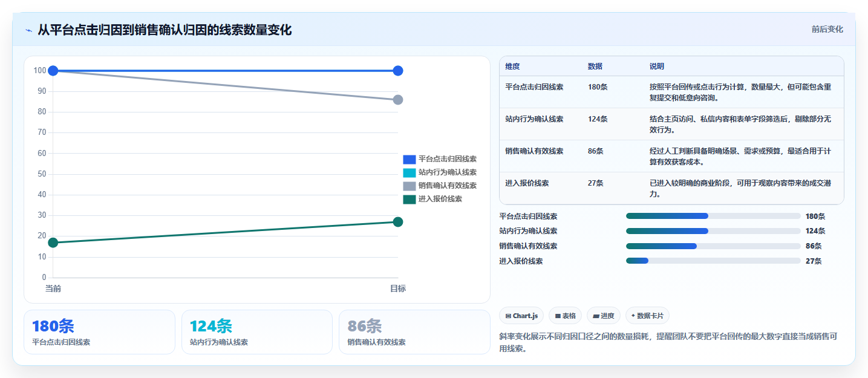Toggle the 进入报价线索 legend swatch
Screen dimensions: 868x378
point(410,199)
